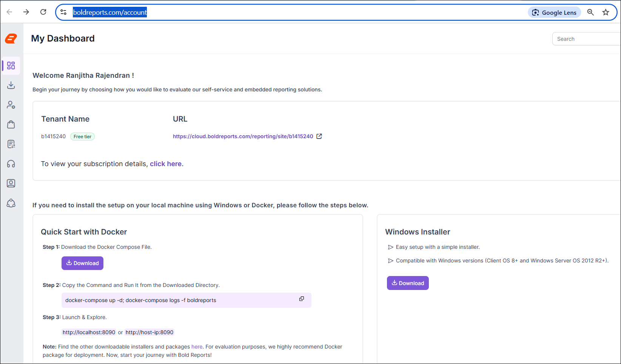
Task: Select the docker-compose up command text
Action: point(140,300)
